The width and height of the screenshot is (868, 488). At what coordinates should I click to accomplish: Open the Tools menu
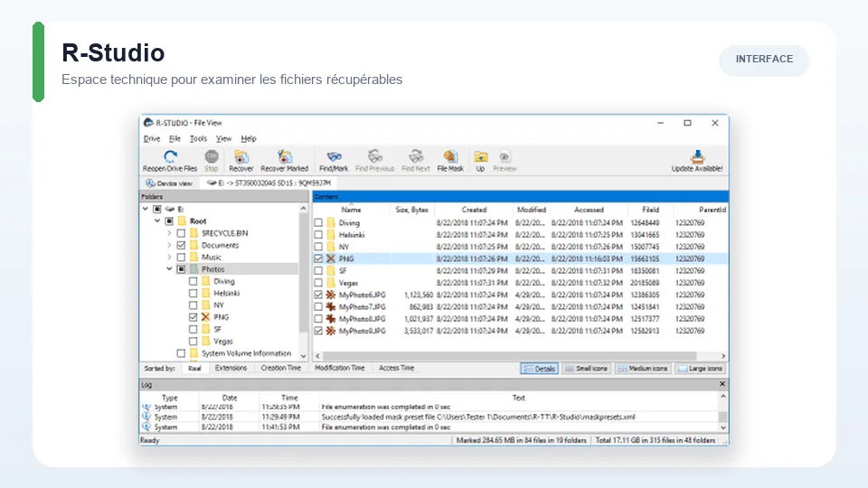point(198,139)
